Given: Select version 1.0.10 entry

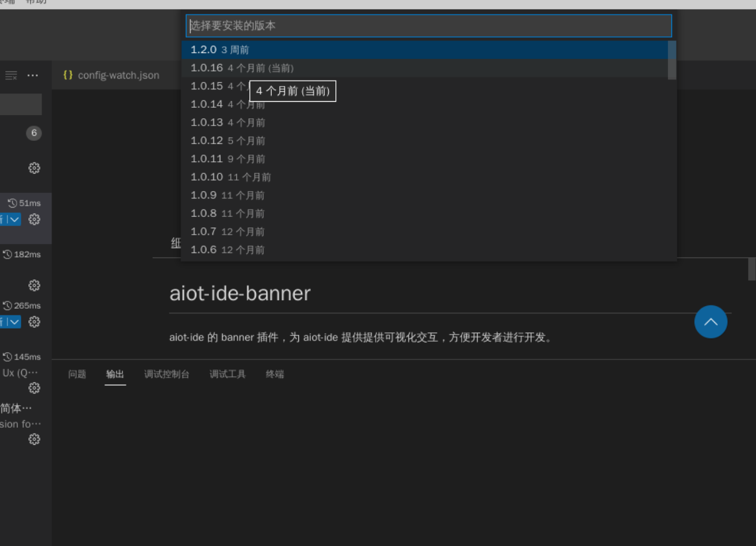Looking at the screenshot, I should [x=425, y=177].
